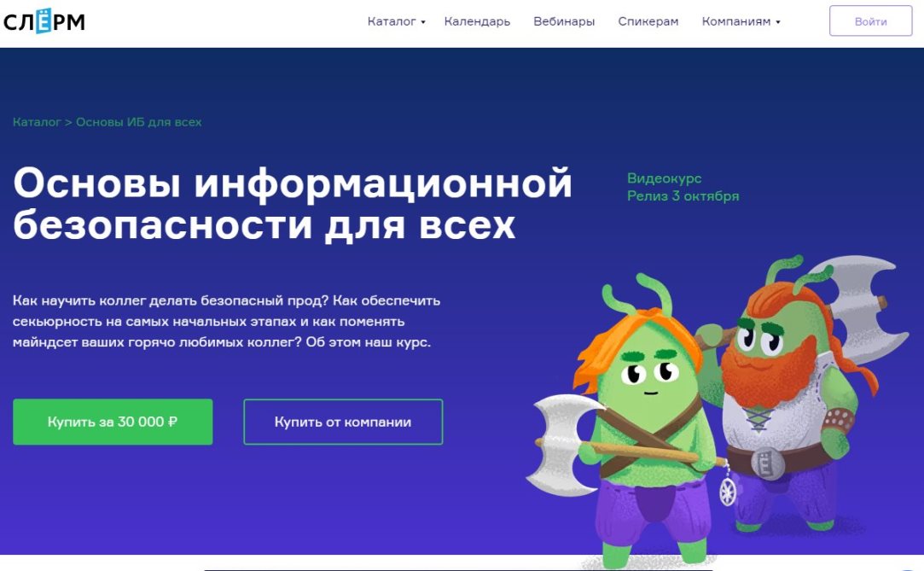The width and height of the screenshot is (924, 571).
Task: Open the Спикерам page
Action: coord(648,22)
